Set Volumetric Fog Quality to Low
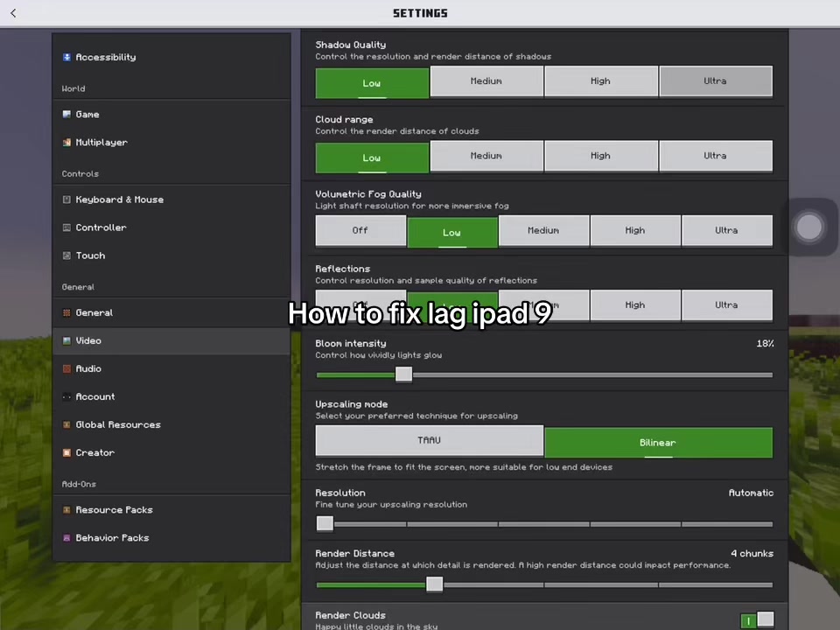 point(452,232)
